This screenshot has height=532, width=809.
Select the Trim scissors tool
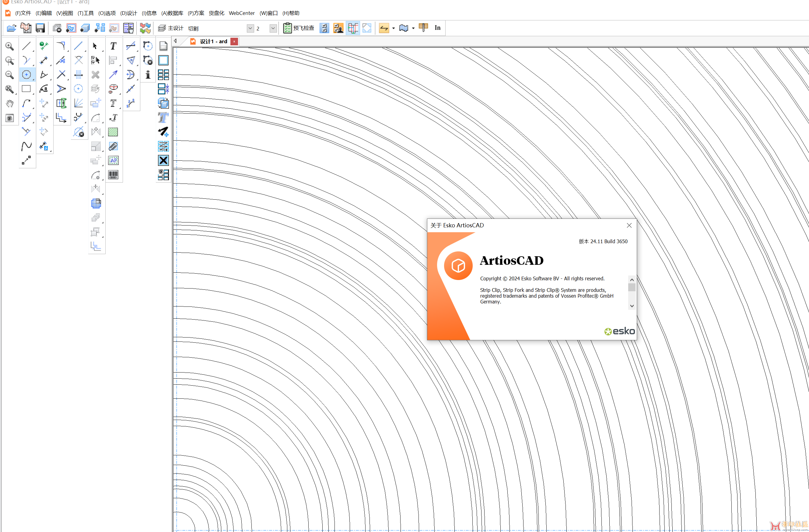(61, 61)
